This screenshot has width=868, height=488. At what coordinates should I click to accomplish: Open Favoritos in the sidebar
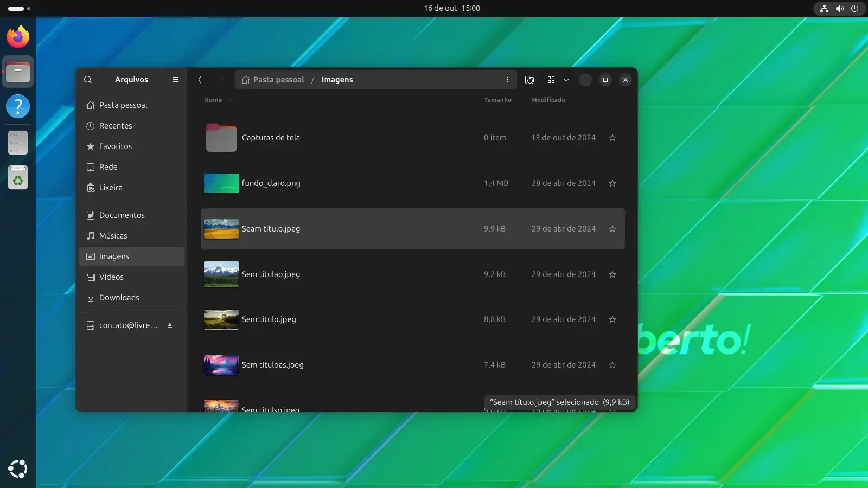point(131,146)
